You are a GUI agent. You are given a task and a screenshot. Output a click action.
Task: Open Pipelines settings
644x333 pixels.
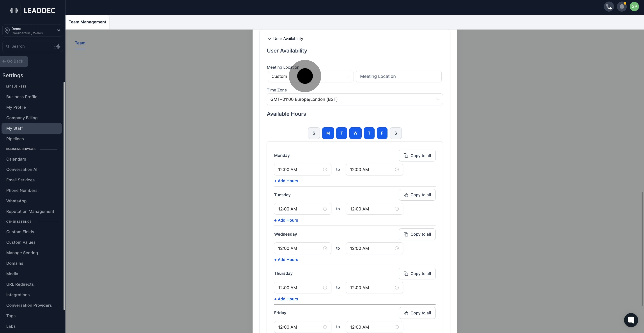pyautogui.click(x=15, y=139)
